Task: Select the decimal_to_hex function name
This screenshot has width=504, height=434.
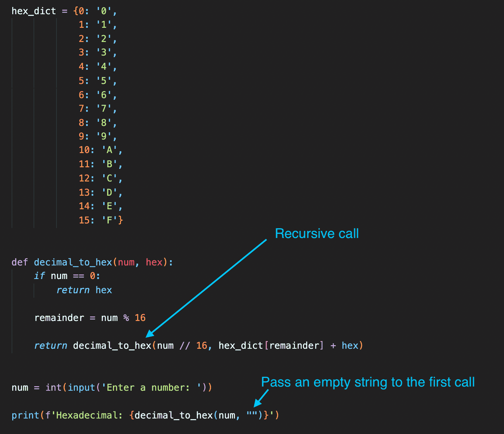Action: (72, 262)
